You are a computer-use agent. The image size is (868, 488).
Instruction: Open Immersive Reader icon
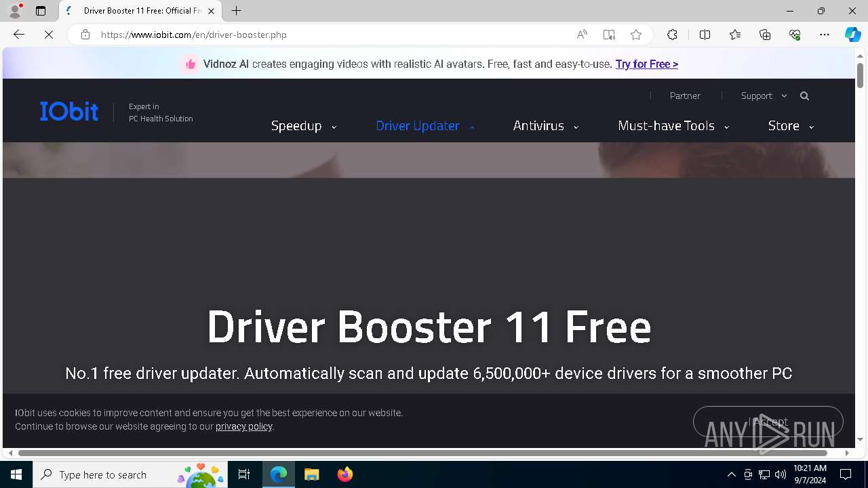pyautogui.click(x=609, y=35)
